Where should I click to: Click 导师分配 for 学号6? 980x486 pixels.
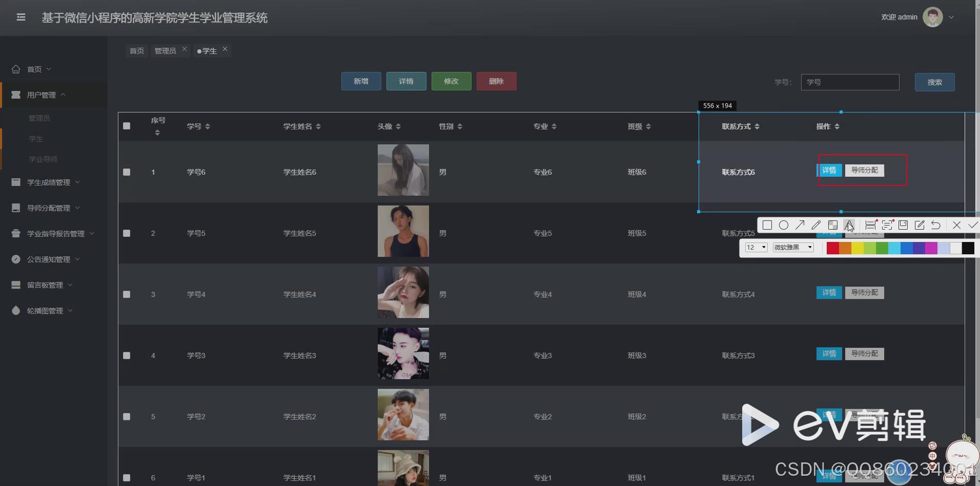pyautogui.click(x=865, y=170)
